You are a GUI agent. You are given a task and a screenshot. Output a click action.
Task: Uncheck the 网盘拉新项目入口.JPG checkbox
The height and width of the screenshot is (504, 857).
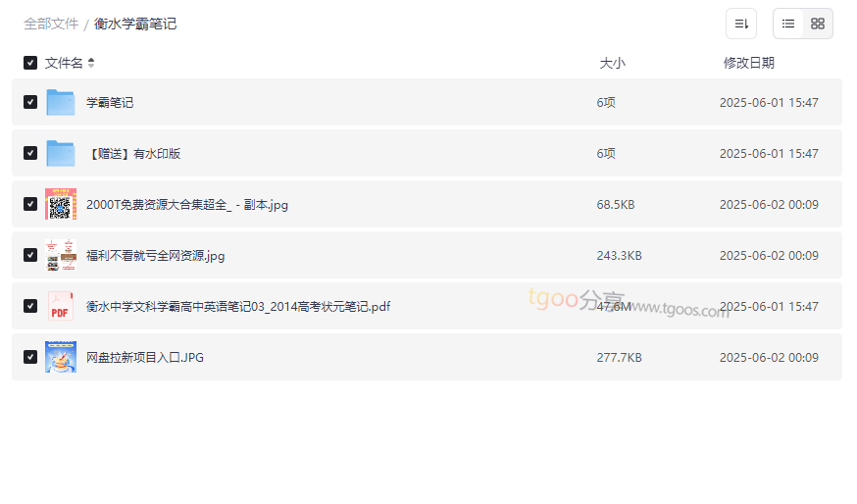pos(30,357)
